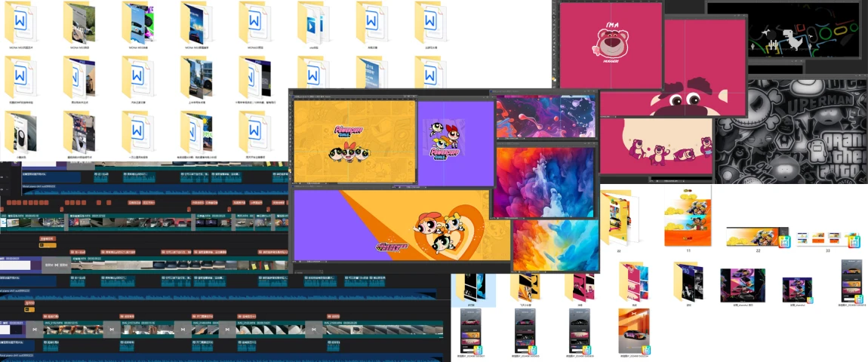Select the black car phone mockup image
Screen dimensions: 868x362
580,330
